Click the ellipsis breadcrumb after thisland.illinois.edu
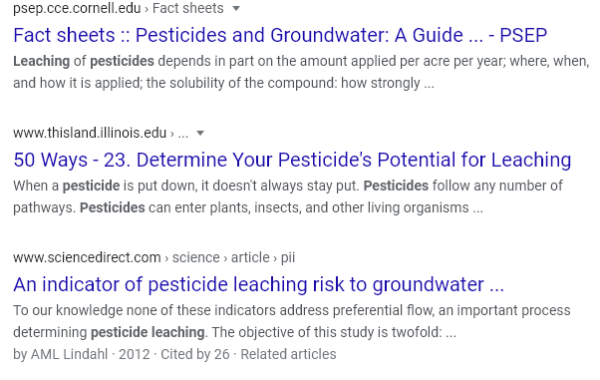This screenshot has width=600, height=380. pos(183,135)
